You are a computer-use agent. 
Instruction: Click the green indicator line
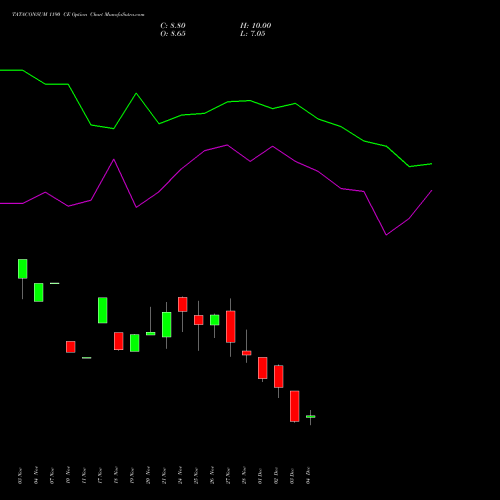click(216, 107)
